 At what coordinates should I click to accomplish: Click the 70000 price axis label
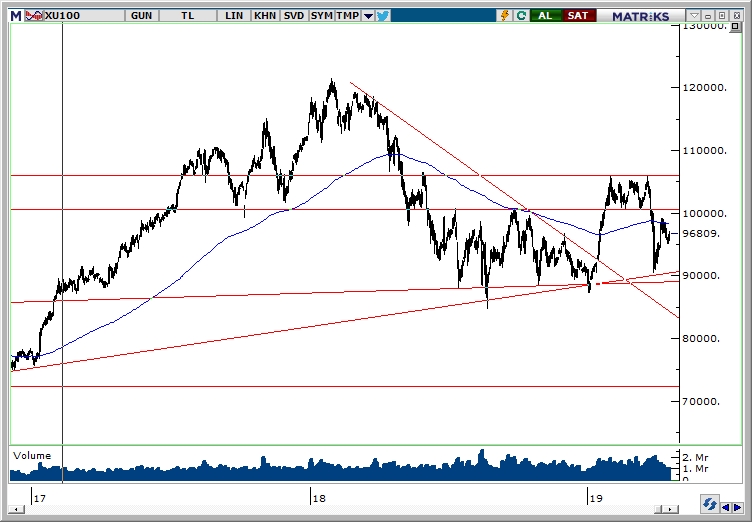pos(702,401)
